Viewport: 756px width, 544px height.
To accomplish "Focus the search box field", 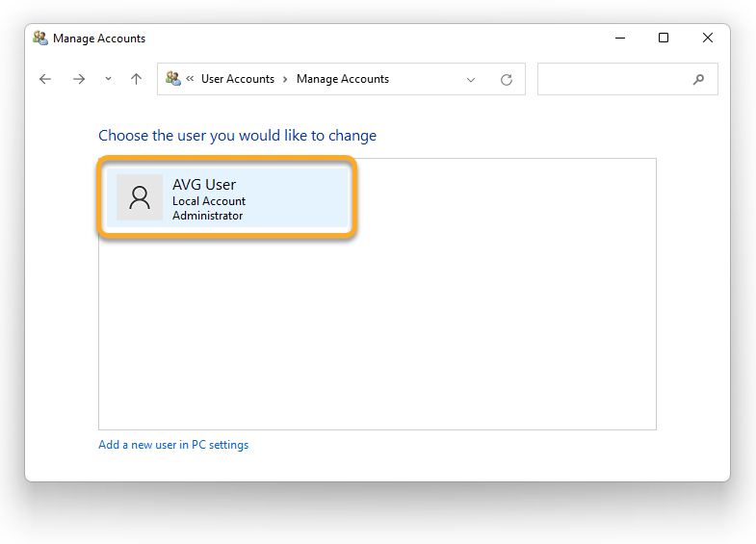I will 616,80.
